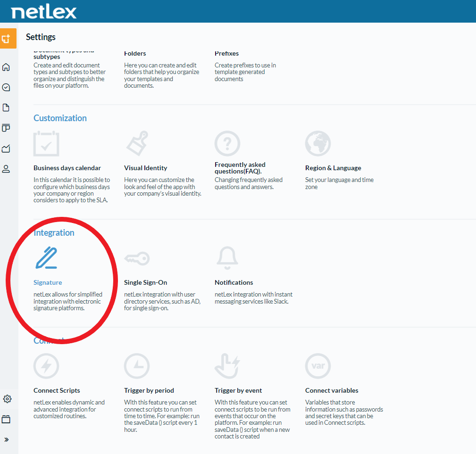Open Notifications integration settings
This screenshot has width=476, height=454.
pyautogui.click(x=234, y=283)
